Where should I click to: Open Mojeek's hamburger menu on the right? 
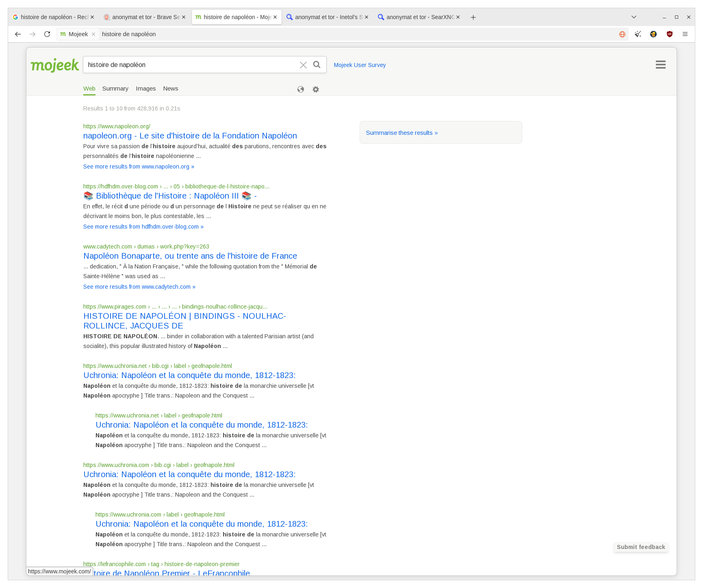pyautogui.click(x=660, y=65)
